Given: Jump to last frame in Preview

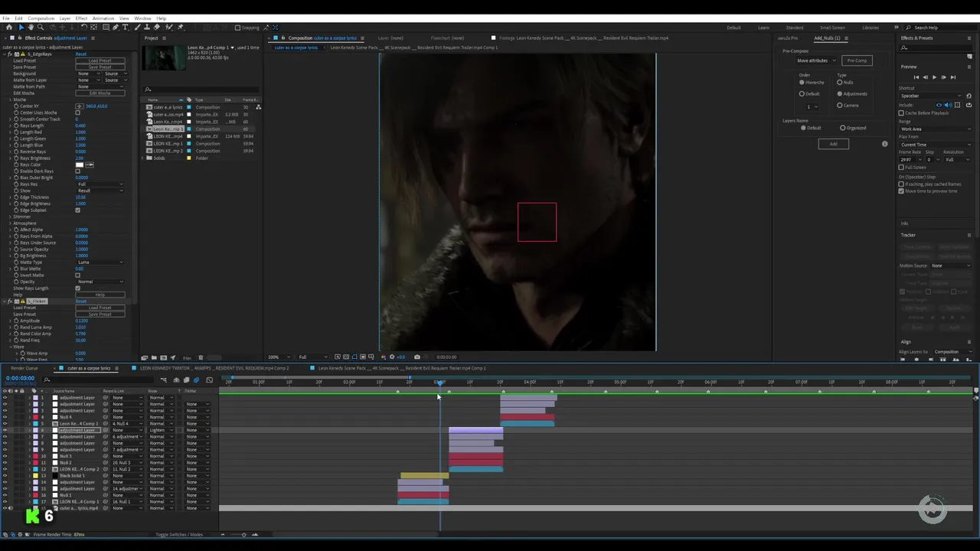Looking at the screenshot, I should [953, 77].
